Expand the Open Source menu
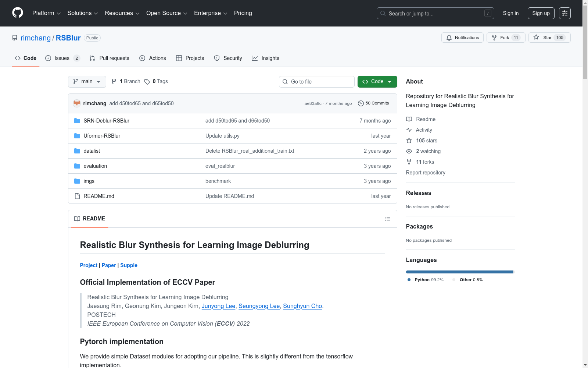Viewport: 588px width, 368px height. click(x=167, y=13)
